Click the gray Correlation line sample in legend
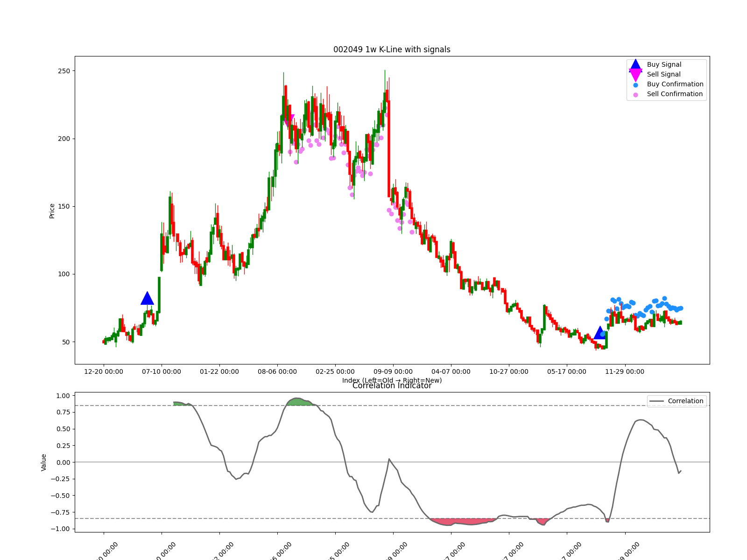 (656, 401)
